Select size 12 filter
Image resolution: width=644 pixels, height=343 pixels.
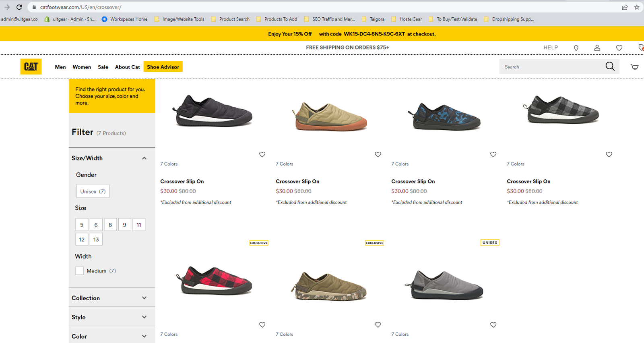point(82,239)
